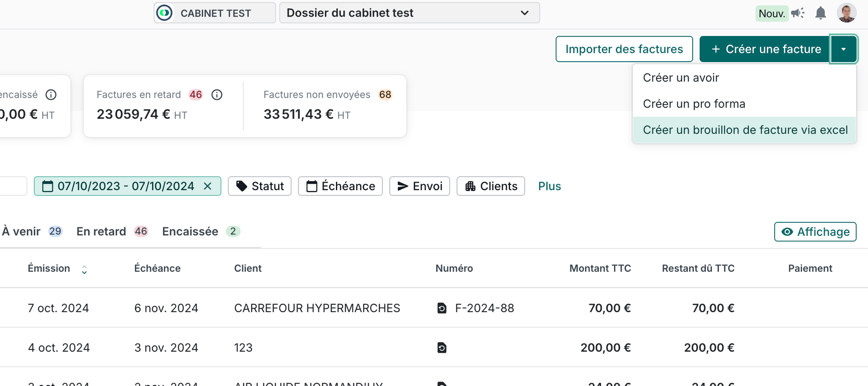
Task: Open the announcements megaphone icon
Action: (797, 13)
